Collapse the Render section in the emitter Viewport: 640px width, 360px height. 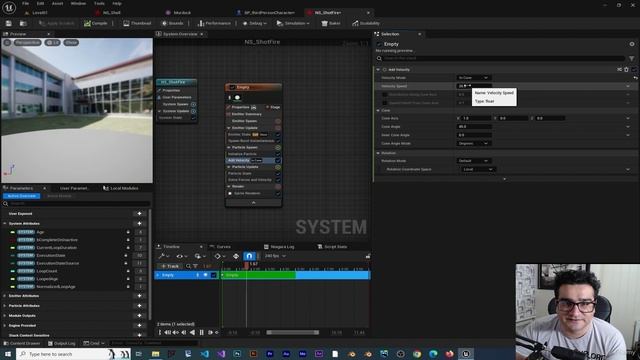229,187
